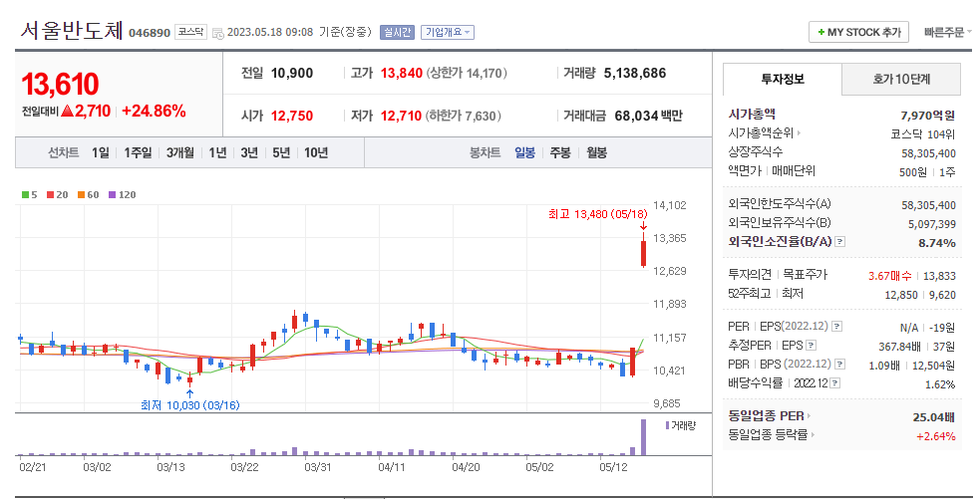Open the 투자의견 link

point(750,274)
